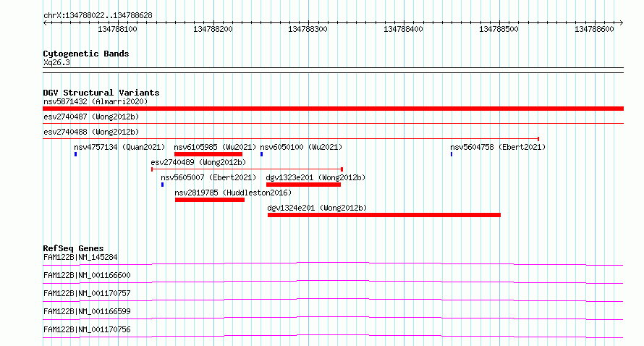Click the long red bar under dgv1324e201
644x346 pixels.
point(384,215)
